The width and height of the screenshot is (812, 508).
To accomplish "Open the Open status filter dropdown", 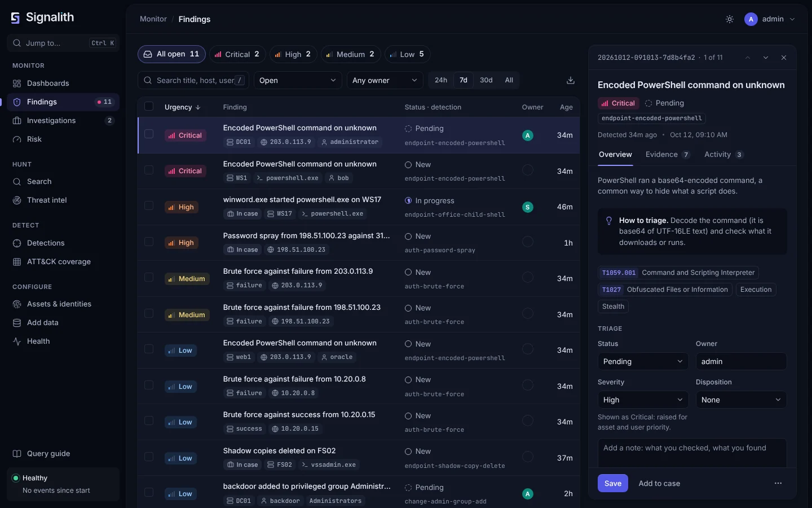I will coord(298,80).
